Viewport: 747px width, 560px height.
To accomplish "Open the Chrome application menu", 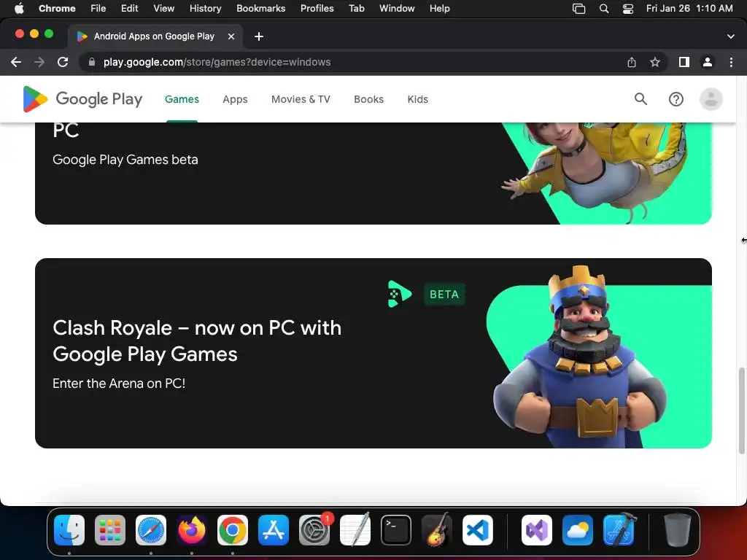I will [x=57, y=8].
